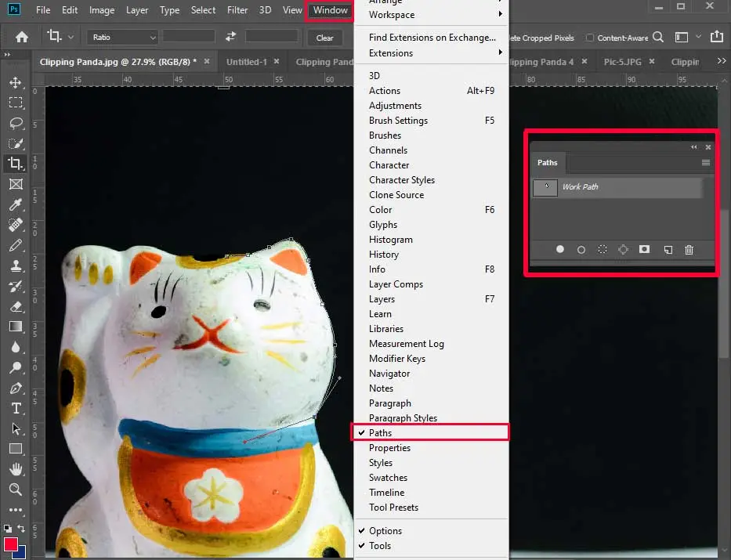Choose Channels from the Window menu

[430, 150]
